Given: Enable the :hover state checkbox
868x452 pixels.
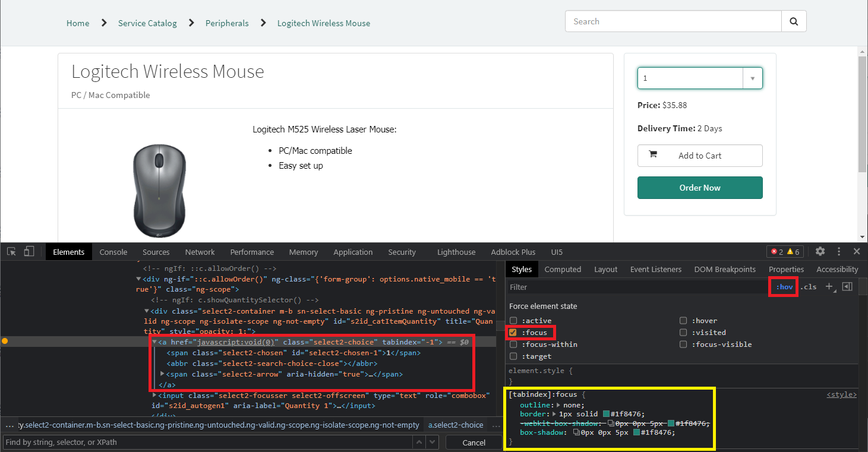Looking at the screenshot, I should click(x=684, y=321).
